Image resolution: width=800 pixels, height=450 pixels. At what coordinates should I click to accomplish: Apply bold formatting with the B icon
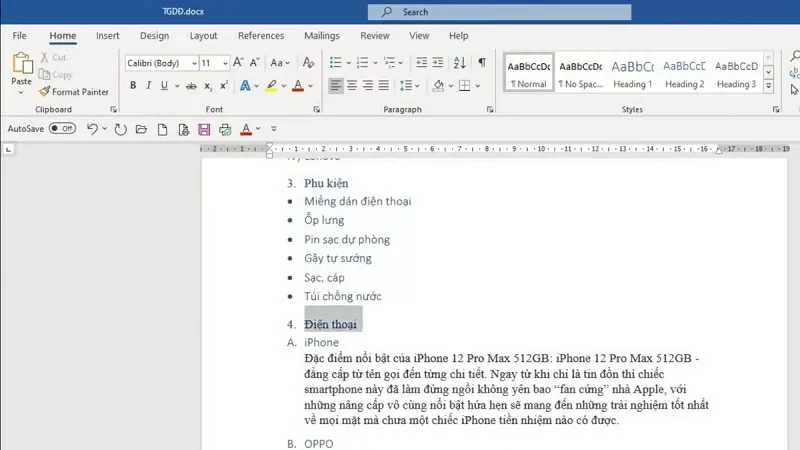(x=133, y=86)
